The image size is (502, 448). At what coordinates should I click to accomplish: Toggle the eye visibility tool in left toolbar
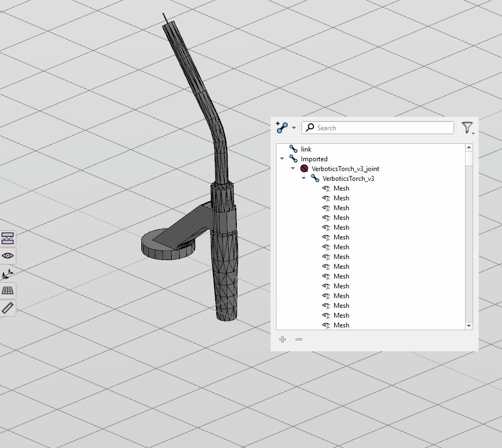pyautogui.click(x=8, y=256)
